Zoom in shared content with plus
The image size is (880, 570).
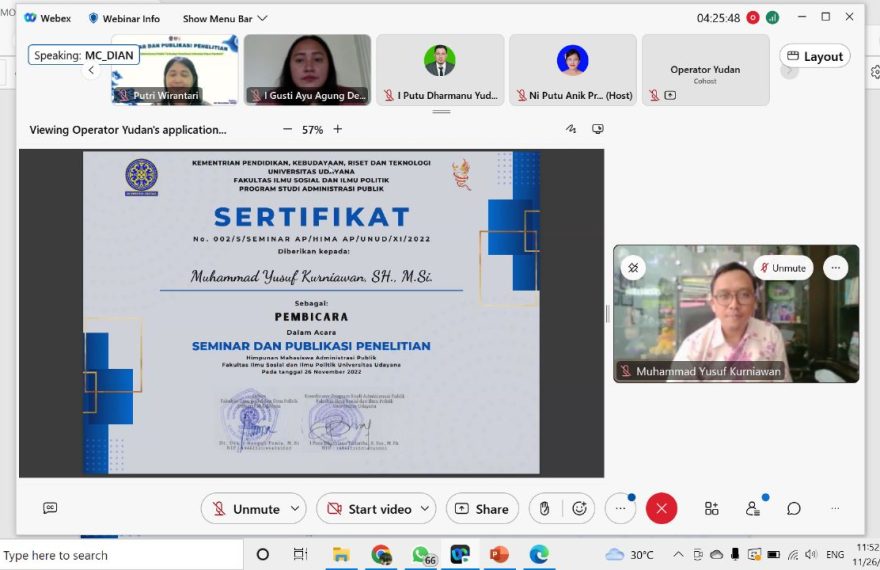337,129
